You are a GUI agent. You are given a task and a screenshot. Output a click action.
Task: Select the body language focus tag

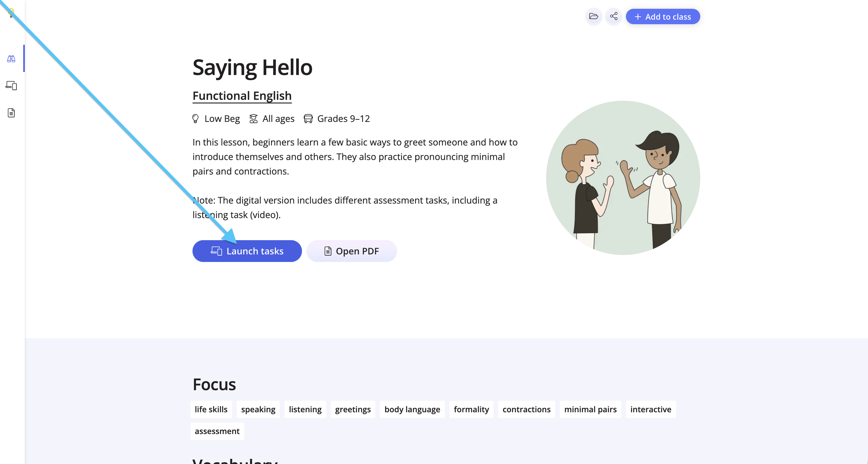pos(412,409)
